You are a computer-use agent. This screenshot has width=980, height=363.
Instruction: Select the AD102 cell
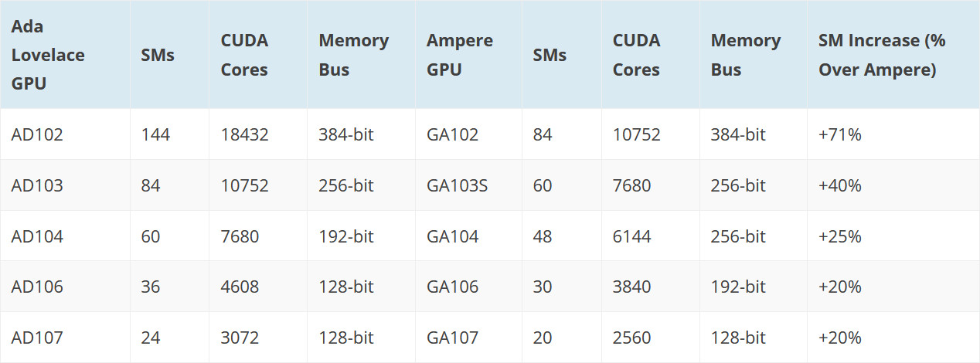pos(37,134)
